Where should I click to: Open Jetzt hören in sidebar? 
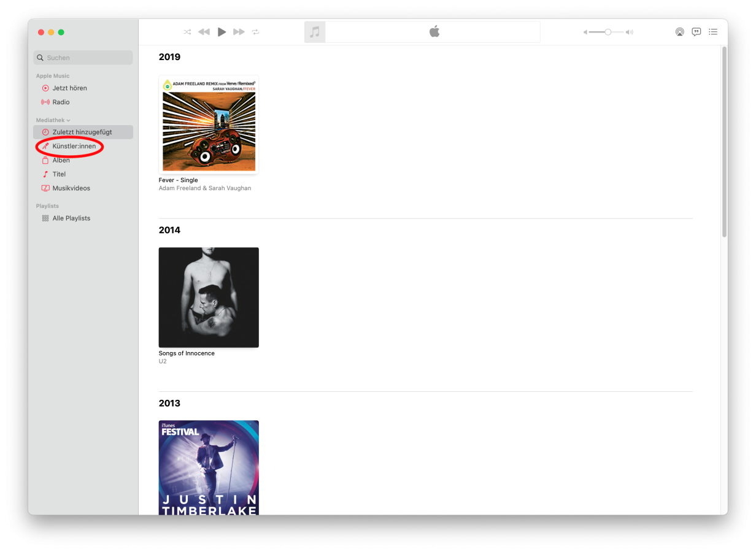pos(83,88)
